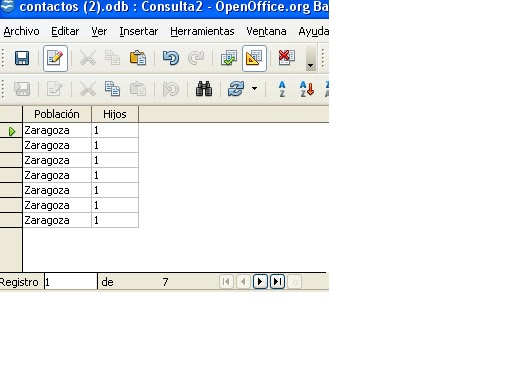Open Find Record with binoculars icon
The image size is (512, 384).
coord(204,89)
